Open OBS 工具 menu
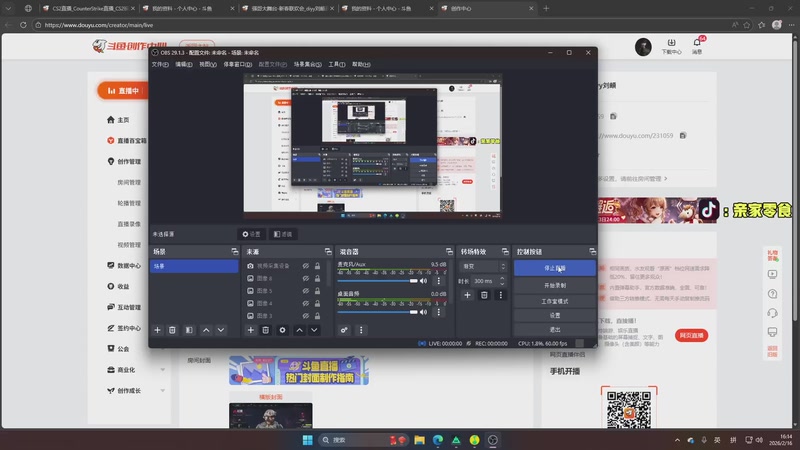 (x=337, y=64)
